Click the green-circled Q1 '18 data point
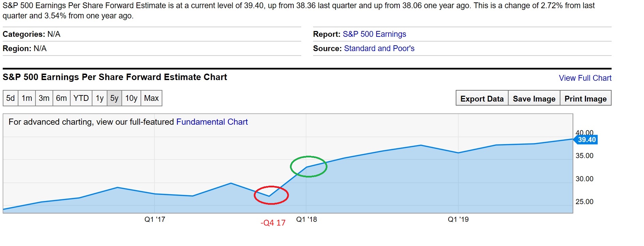Viewport: 644px width, 246px height. click(x=306, y=167)
